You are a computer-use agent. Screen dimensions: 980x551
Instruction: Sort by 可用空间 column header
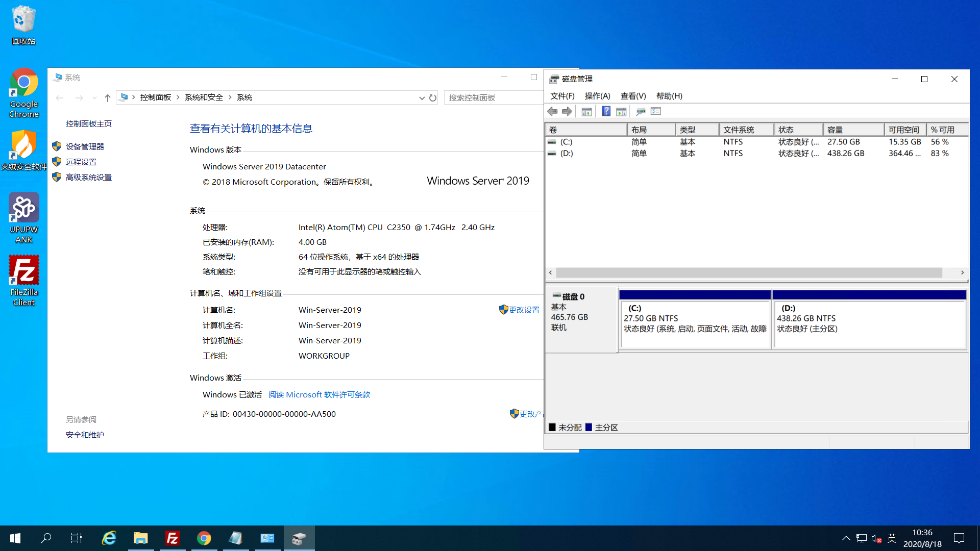pos(905,130)
